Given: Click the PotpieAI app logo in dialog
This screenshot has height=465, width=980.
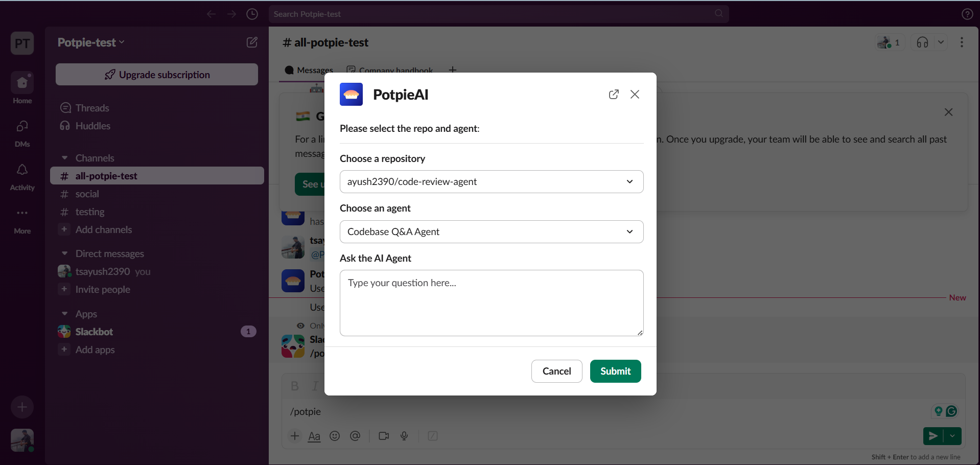Looking at the screenshot, I should pyautogui.click(x=351, y=95).
